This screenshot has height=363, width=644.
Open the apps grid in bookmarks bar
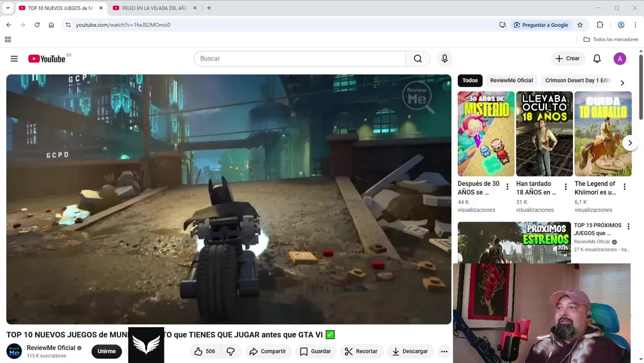pos(8,39)
